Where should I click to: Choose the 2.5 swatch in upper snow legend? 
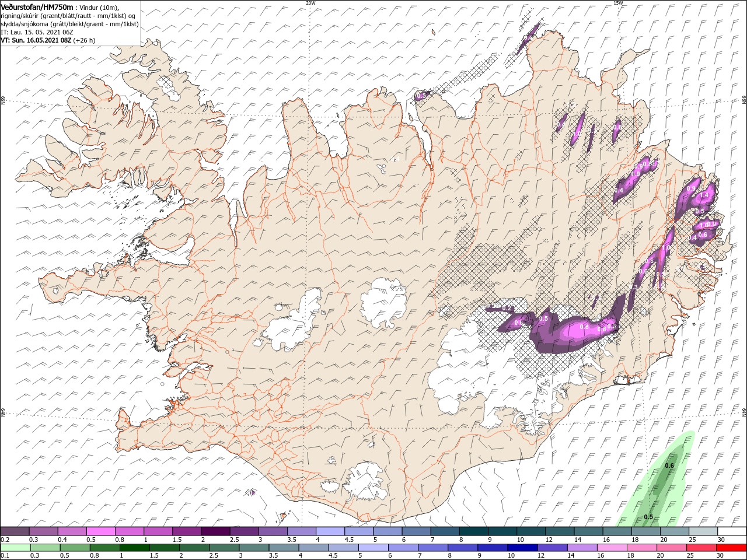click(244, 531)
